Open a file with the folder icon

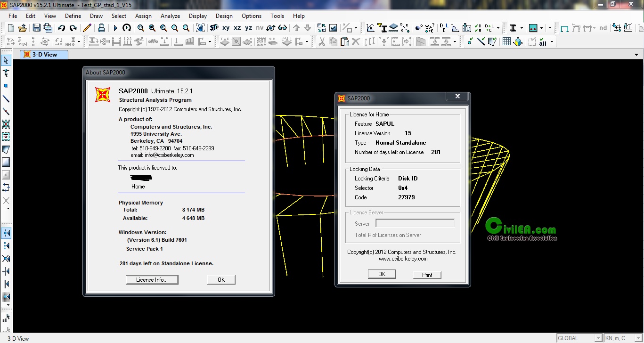click(22, 28)
